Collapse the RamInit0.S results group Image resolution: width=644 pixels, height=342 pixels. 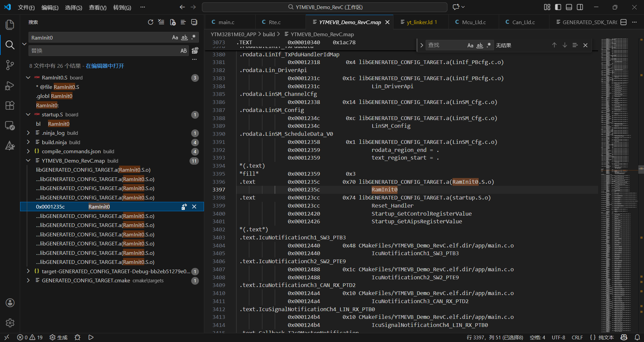coord(28,78)
